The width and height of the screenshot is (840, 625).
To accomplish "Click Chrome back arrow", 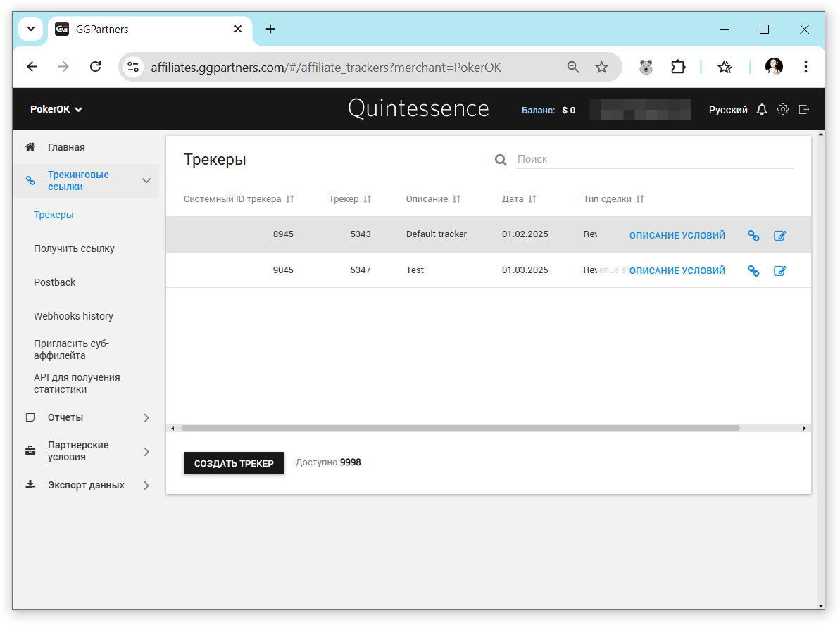I will coord(32,67).
